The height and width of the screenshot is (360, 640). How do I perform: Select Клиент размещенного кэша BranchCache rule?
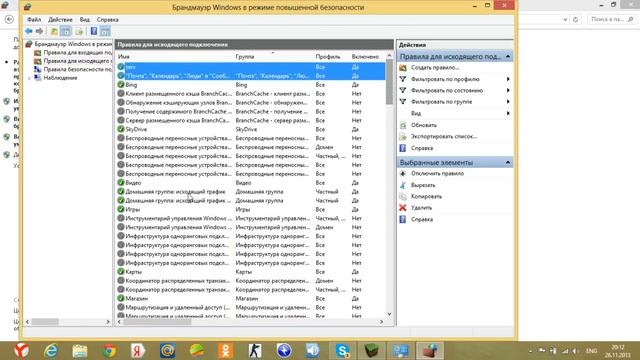pyautogui.click(x=250, y=94)
